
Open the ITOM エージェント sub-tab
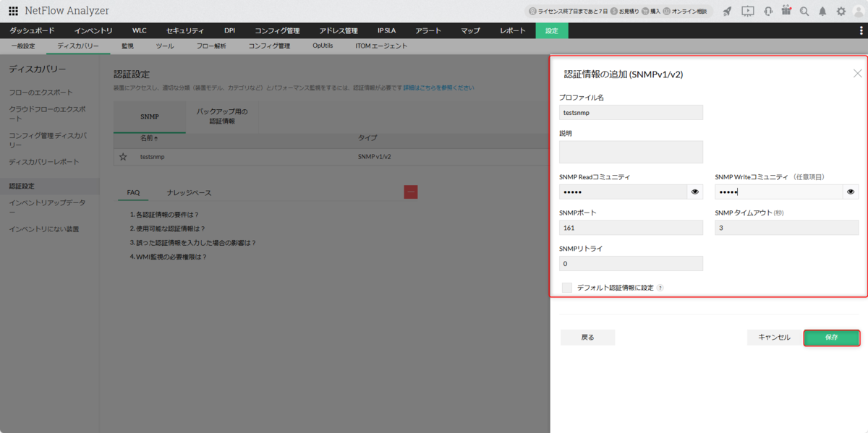click(381, 46)
